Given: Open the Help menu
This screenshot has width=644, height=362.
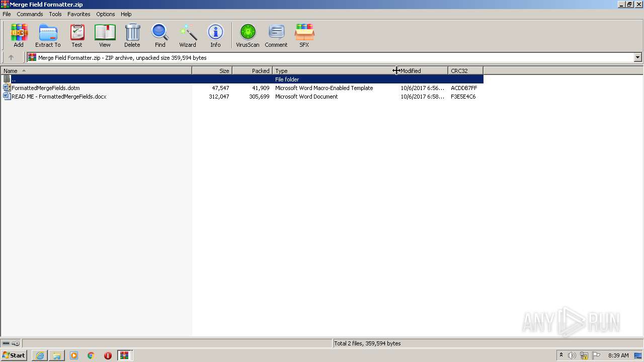Looking at the screenshot, I should click(126, 14).
